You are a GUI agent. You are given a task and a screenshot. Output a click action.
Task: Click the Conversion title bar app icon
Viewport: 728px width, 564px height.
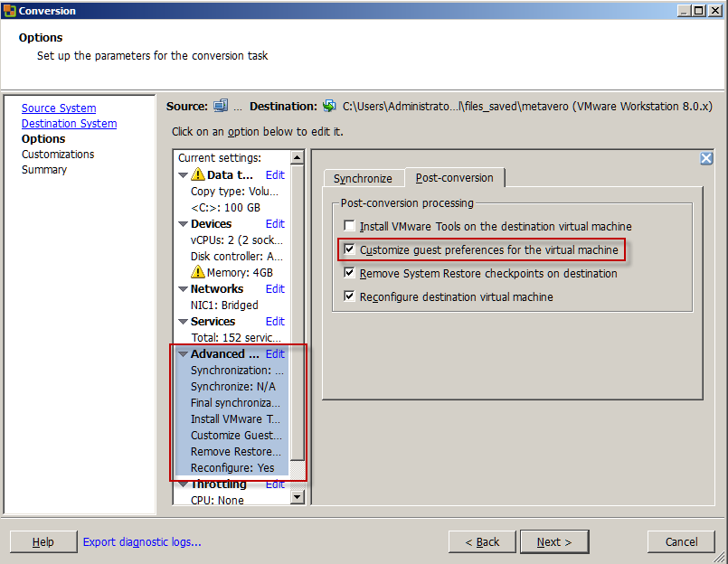coord(9,10)
